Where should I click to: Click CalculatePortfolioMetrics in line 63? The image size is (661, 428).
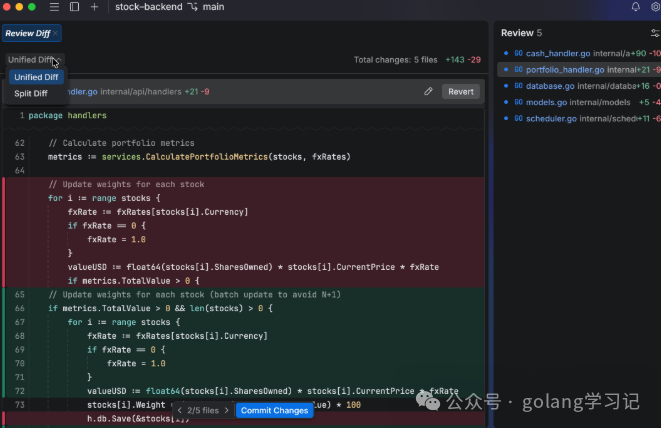point(207,157)
